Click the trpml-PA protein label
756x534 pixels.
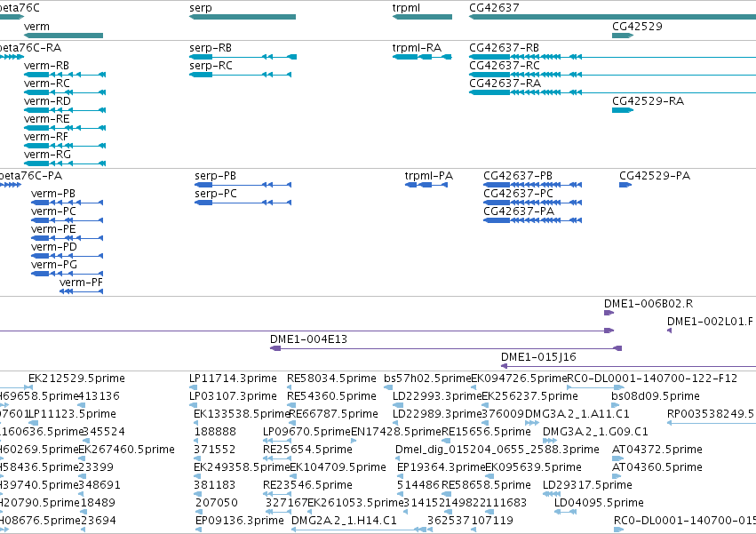[x=428, y=176]
